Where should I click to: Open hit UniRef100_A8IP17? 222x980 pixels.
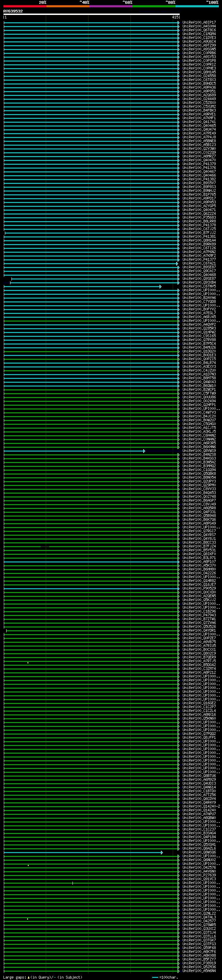[199, 23]
